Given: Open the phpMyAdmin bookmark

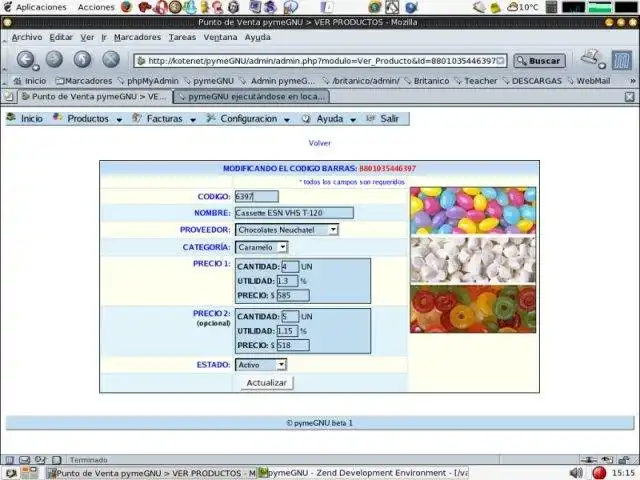Looking at the screenshot, I should (x=148, y=81).
